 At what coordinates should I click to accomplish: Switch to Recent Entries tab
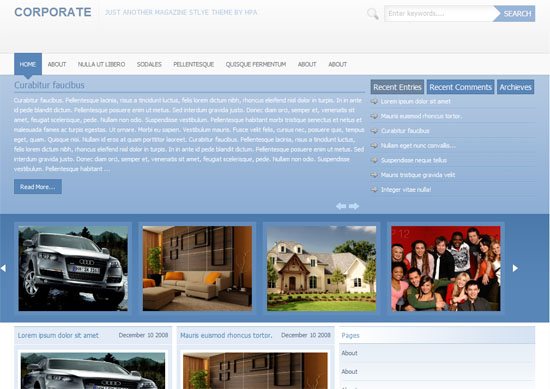point(397,87)
